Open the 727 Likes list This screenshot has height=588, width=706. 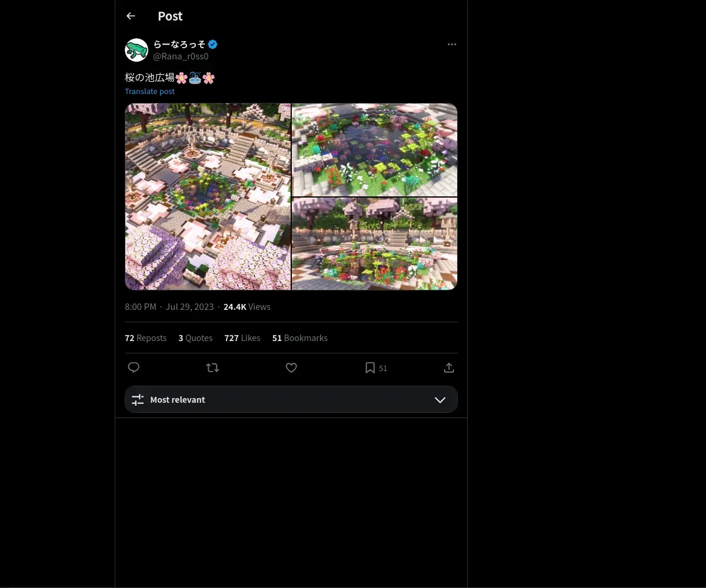point(242,338)
